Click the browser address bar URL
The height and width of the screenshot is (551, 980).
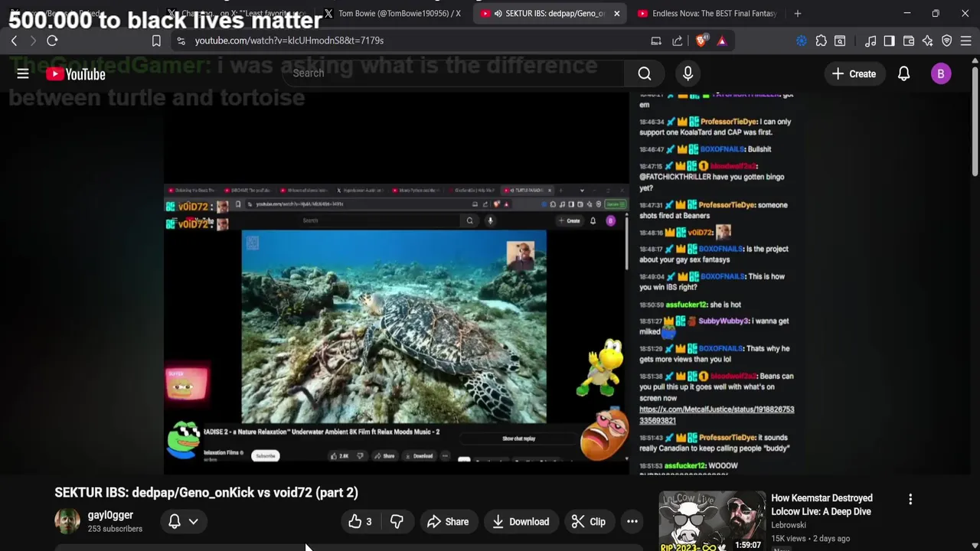point(289,41)
